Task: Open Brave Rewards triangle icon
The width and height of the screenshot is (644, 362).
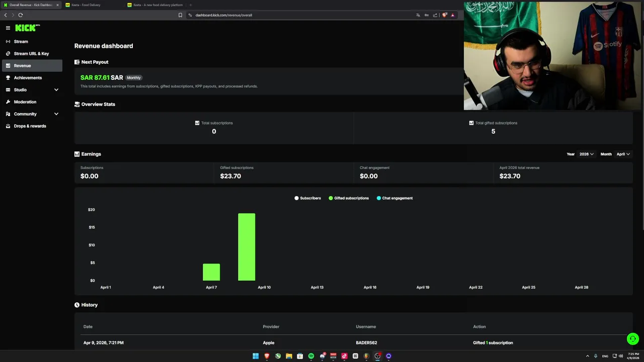Action: (452, 15)
